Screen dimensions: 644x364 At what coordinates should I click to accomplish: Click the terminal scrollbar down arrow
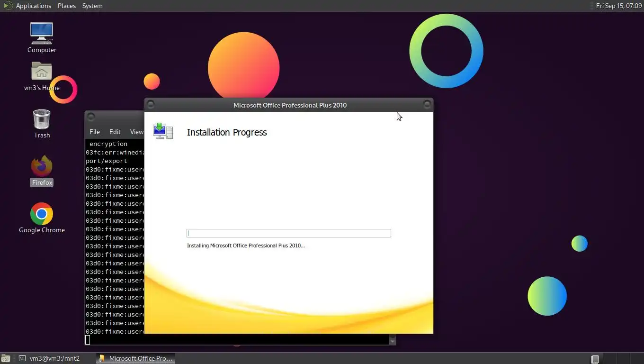[x=393, y=340]
